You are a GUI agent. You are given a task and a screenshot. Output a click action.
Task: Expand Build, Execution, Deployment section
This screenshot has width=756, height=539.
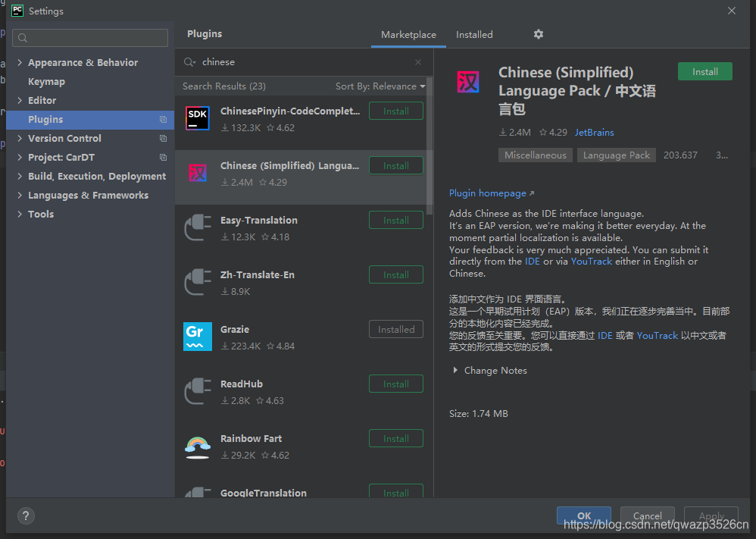point(20,176)
